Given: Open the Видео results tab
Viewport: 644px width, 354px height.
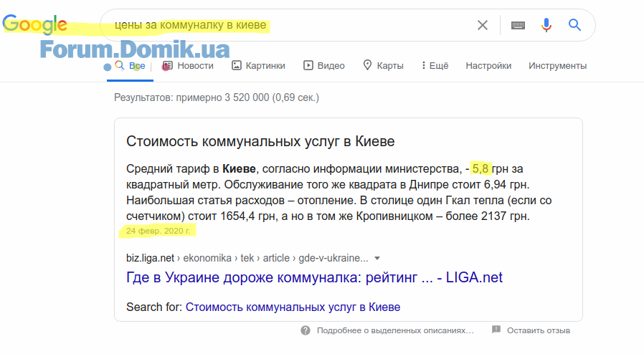Looking at the screenshot, I should click(x=324, y=66).
